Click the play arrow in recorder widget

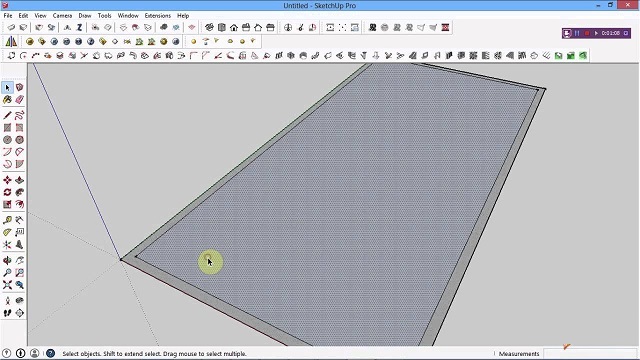(596, 33)
